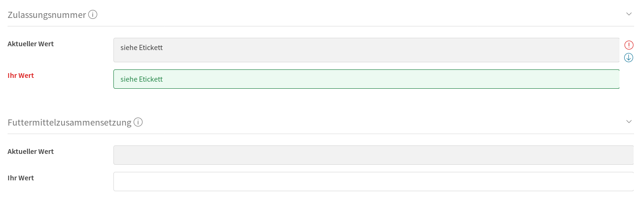Click the Aktueller Wert label under Zulassungsnummer
Image resolution: width=644 pixels, height=203 pixels.
coord(31,44)
